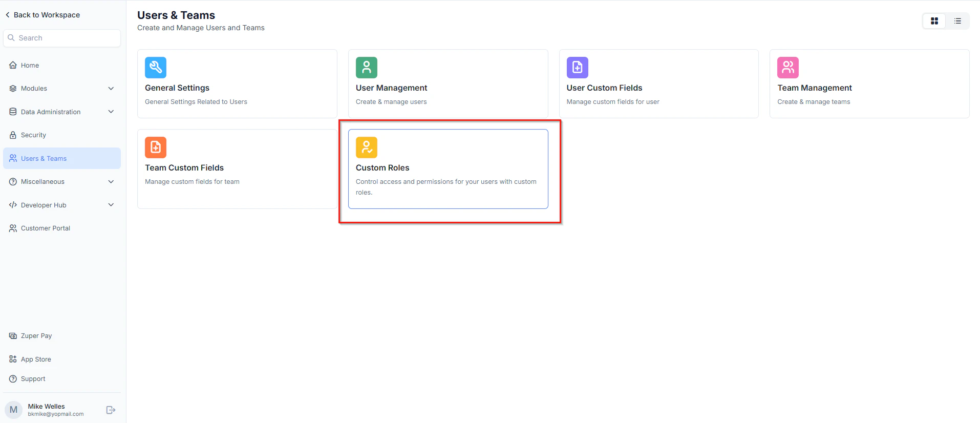Click the Users & Teams sidebar icon

(x=13, y=158)
